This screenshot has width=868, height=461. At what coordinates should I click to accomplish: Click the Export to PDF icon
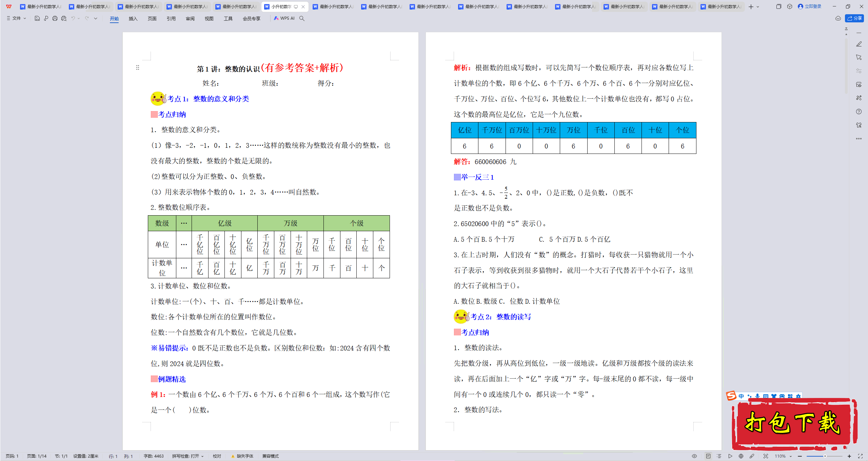[x=46, y=19]
